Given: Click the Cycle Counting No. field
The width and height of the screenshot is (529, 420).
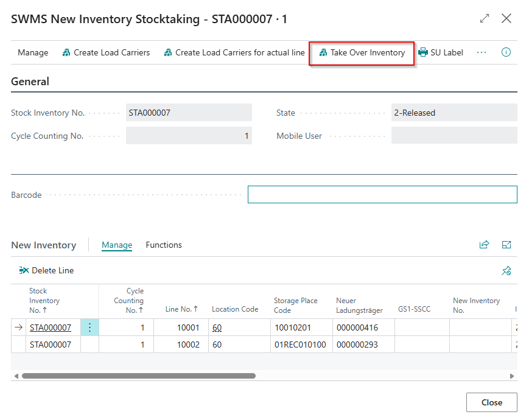Looking at the screenshot, I should coord(189,136).
